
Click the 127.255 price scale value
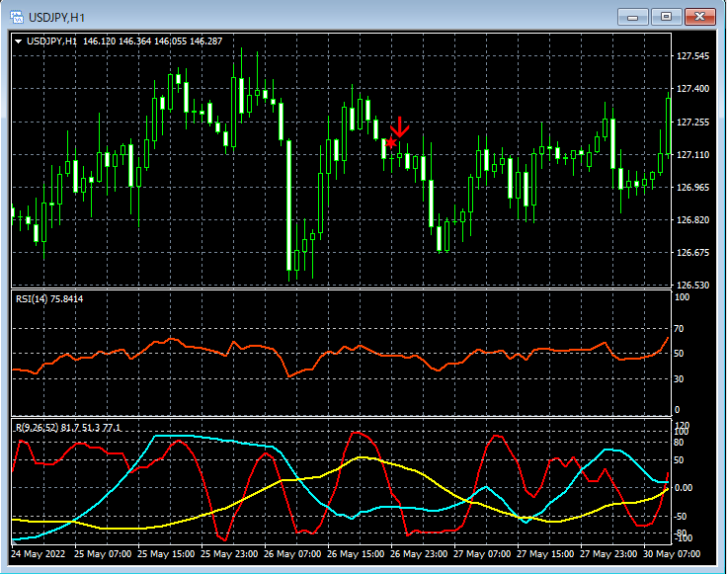tap(692, 123)
